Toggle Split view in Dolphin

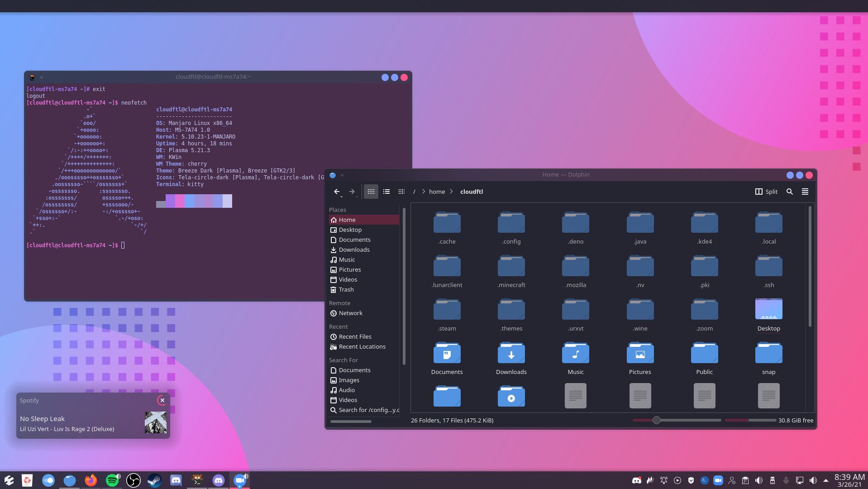point(766,192)
